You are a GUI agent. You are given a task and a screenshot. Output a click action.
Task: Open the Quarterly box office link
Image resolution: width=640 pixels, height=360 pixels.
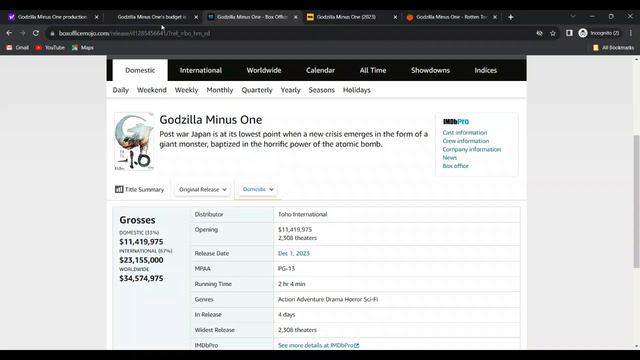pyautogui.click(x=257, y=90)
